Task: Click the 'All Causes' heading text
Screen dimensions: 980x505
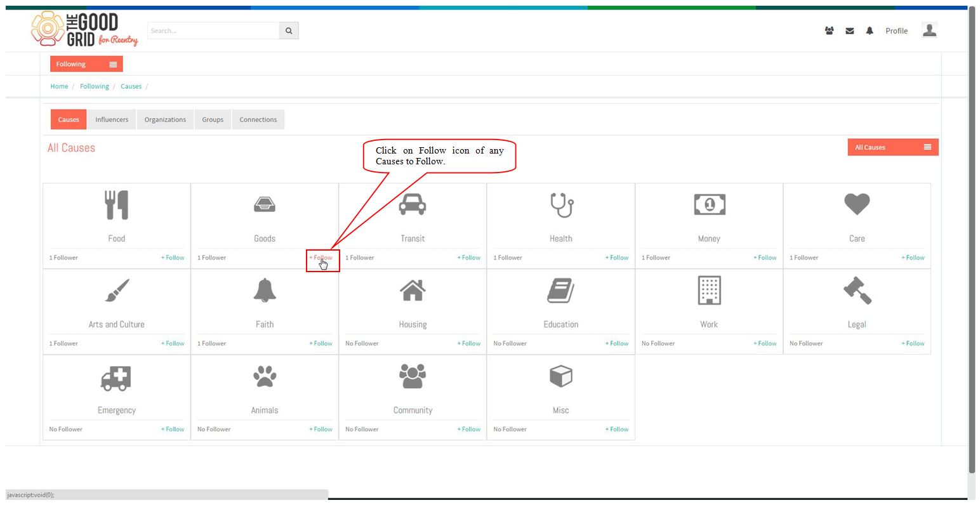Action: tap(71, 148)
